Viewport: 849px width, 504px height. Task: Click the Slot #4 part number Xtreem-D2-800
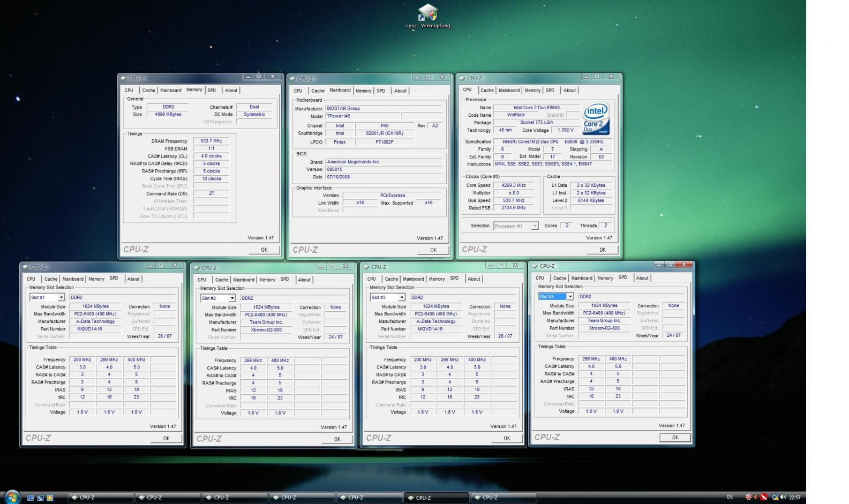(x=604, y=328)
